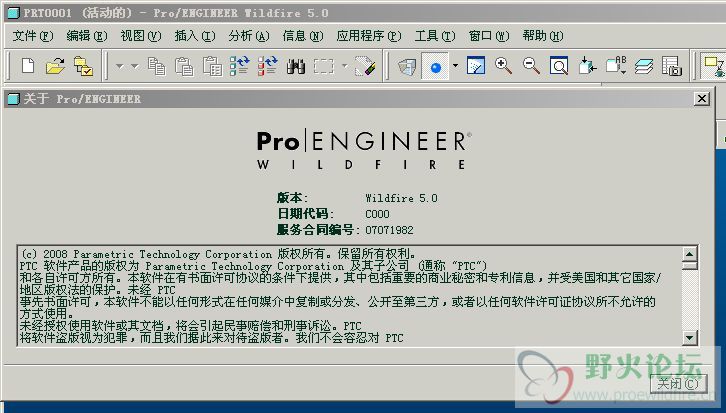The image size is (726, 413).
Task: Toggle the blue sphere orient mode button
Action: [x=435, y=67]
